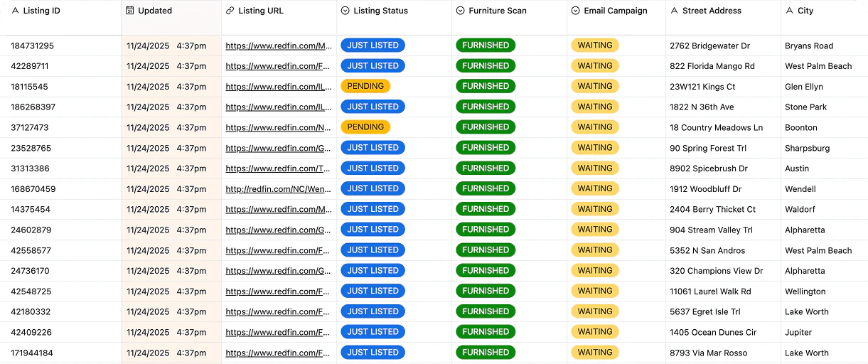Sort by the Updated column header
Screen dimensions: 868x364
155,11
